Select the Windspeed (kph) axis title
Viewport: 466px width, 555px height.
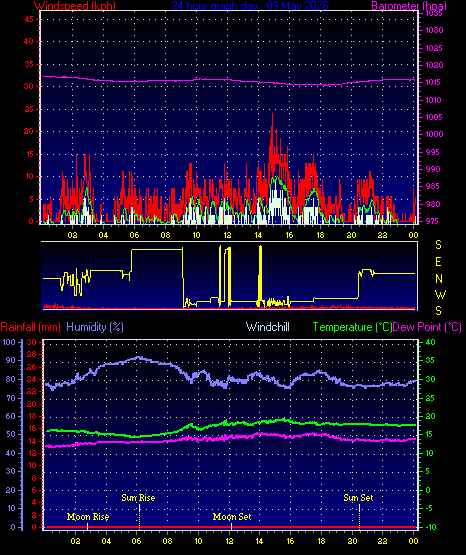point(75,6)
